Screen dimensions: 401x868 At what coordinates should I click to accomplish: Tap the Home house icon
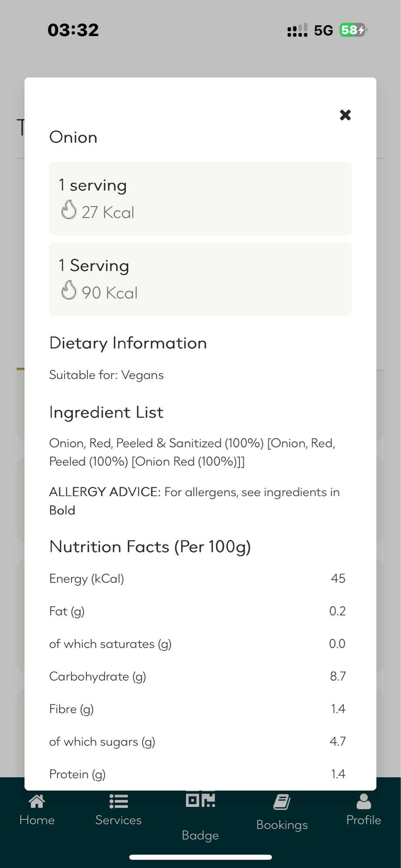37,801
